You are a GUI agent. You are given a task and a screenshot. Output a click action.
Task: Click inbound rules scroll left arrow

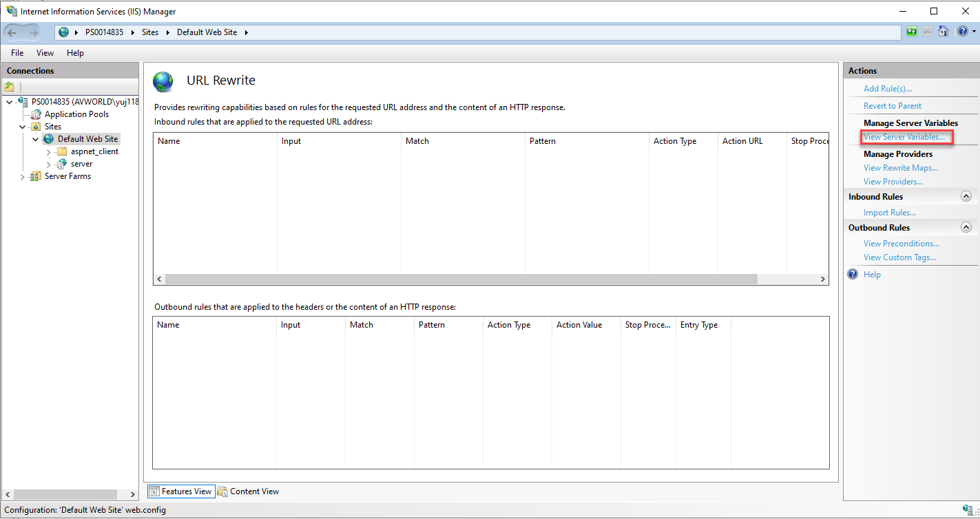coord(159,279)
